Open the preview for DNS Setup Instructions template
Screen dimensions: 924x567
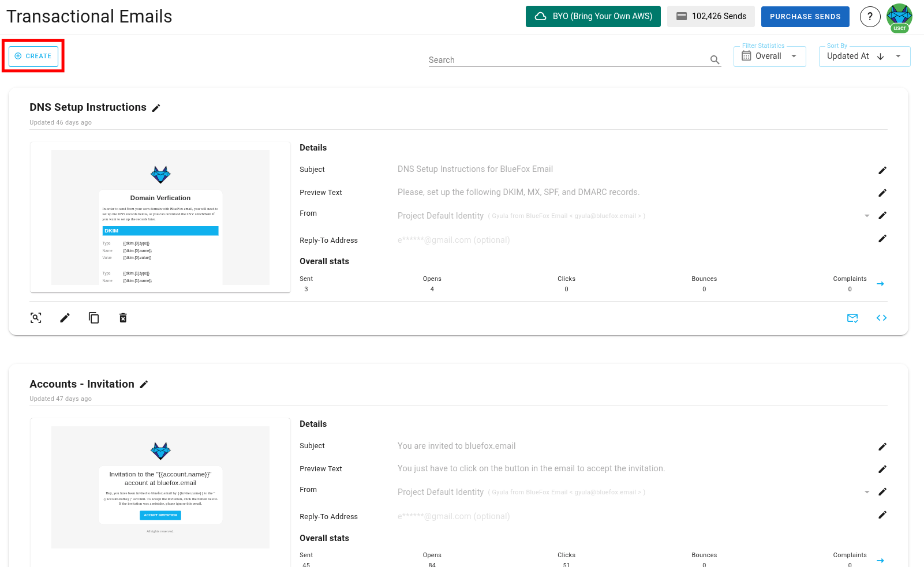[36, 318]
